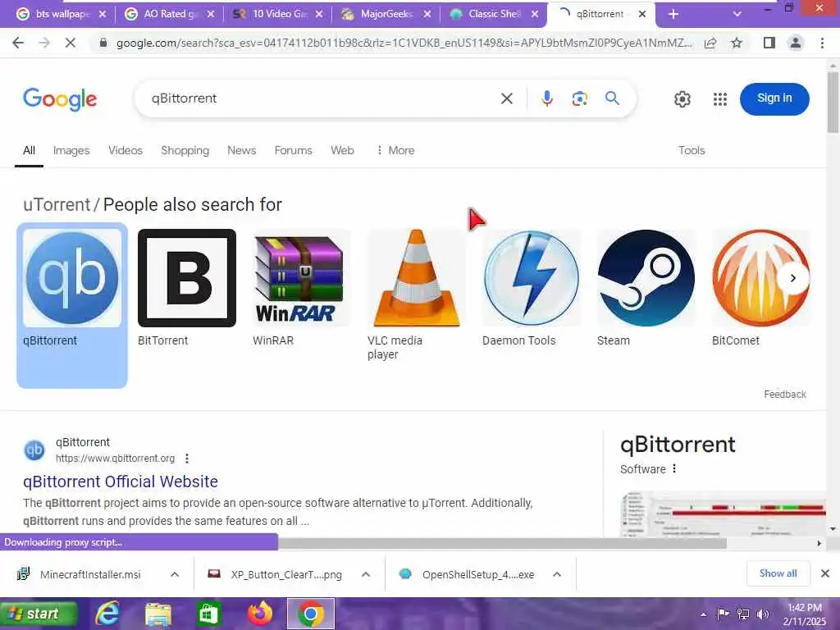Sign in to Google
The image size is (840, 630).
click(x=774, y=98)
